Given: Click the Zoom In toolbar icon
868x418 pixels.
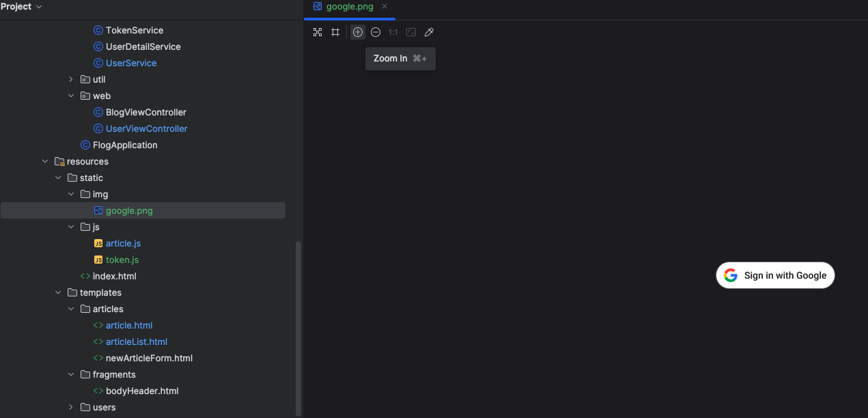Looking at the screenshot, I should (x=358, y=32).
